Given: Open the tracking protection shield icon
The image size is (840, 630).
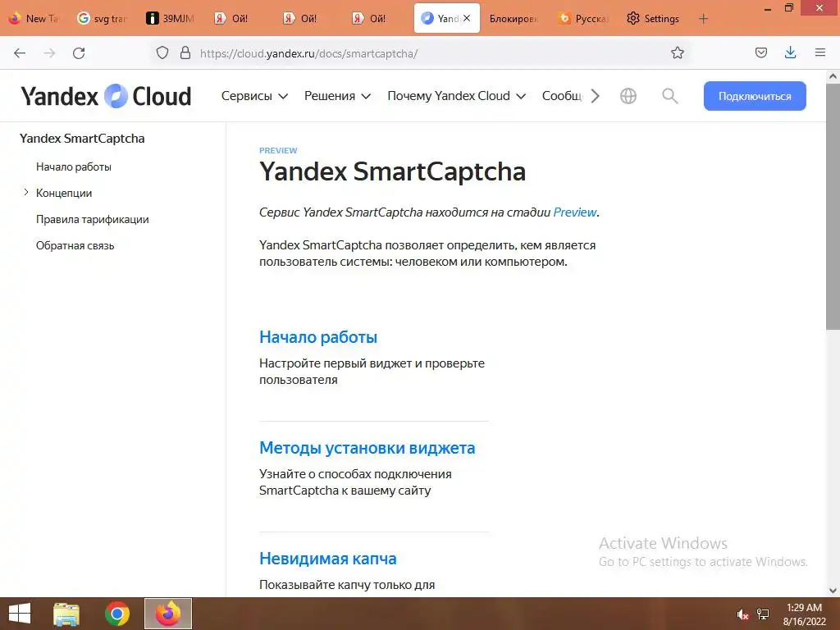Looking at the screenshot, I should pyautogui.click(x=162, y=52).
